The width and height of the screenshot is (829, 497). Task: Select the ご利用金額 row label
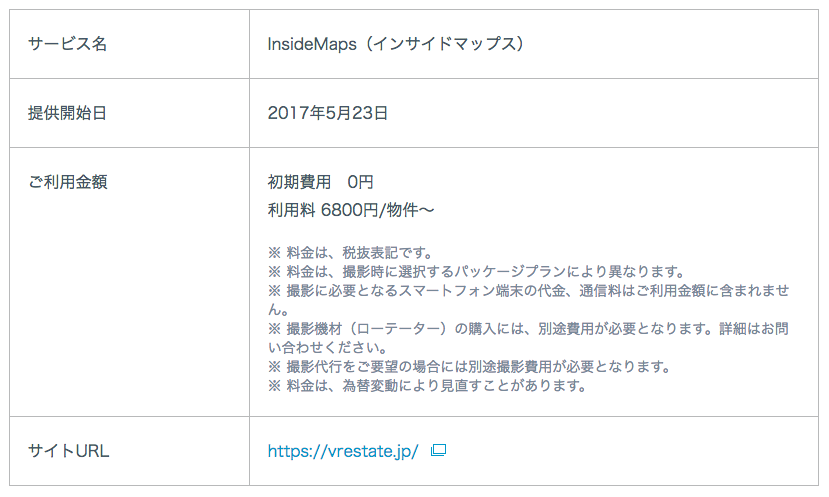coord(67,182)
